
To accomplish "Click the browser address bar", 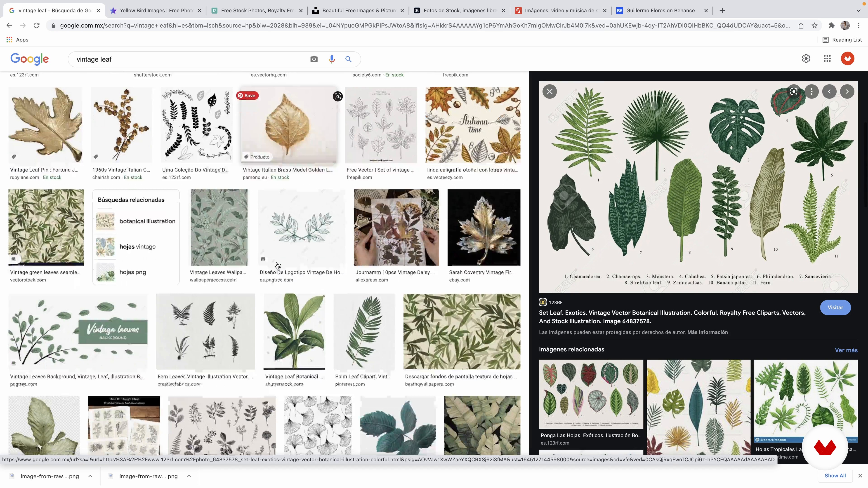I will coord(425,26).
